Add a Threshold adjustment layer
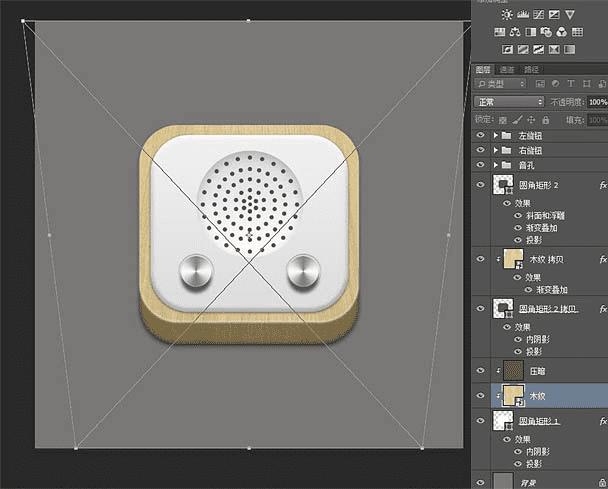 (539, 49)
